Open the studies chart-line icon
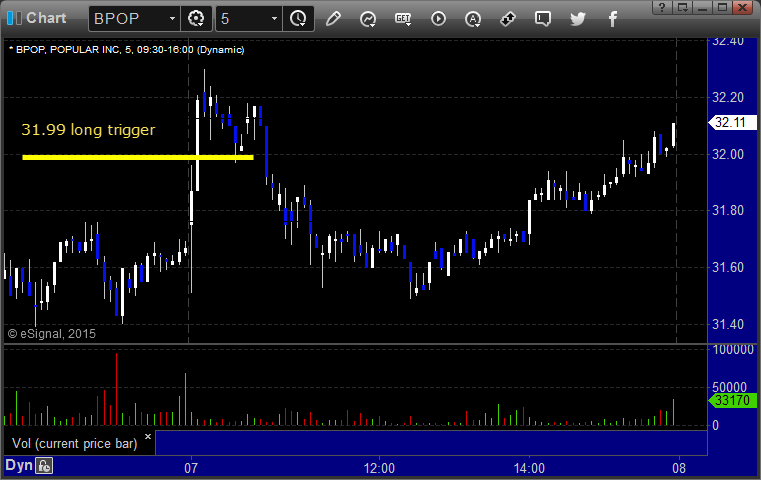This screenshot has height=480, width=761. pyautogui.click(x=368, y=19)
